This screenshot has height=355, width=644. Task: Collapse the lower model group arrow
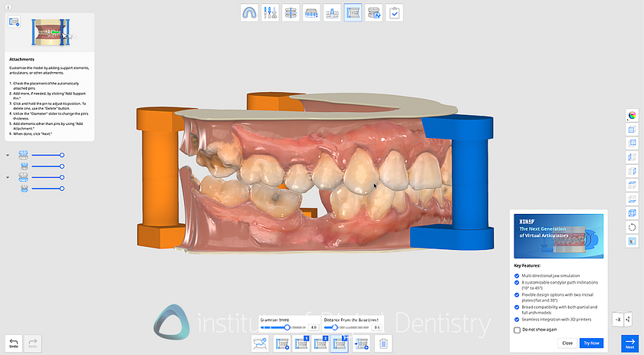(8, 177)
